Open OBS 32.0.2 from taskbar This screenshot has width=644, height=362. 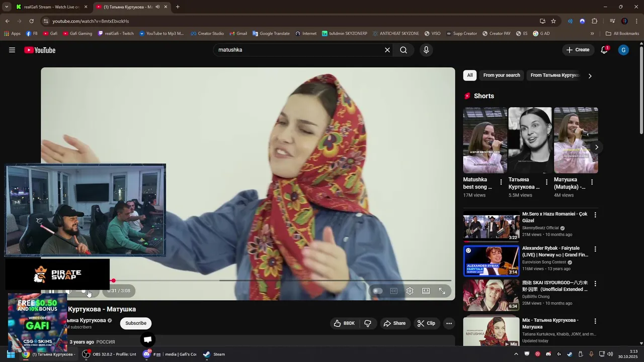110,354
